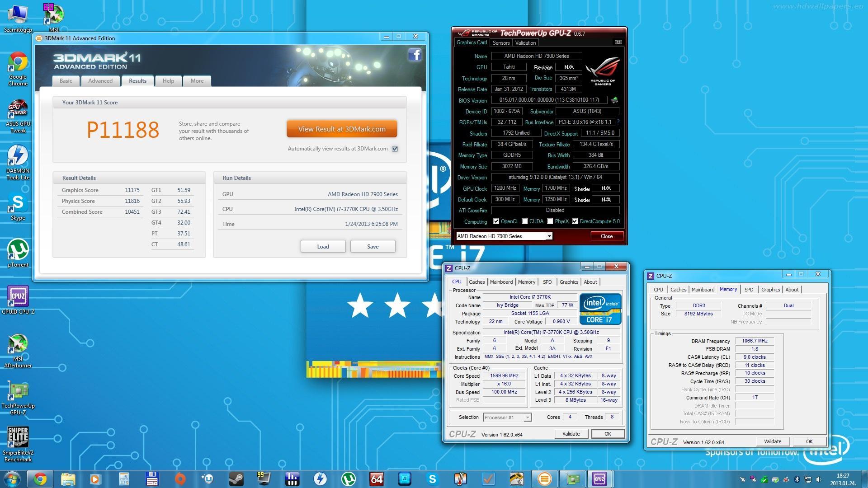Screen dimensions: 868x488
Task: Click the Windows Start button
Action: 12,479
